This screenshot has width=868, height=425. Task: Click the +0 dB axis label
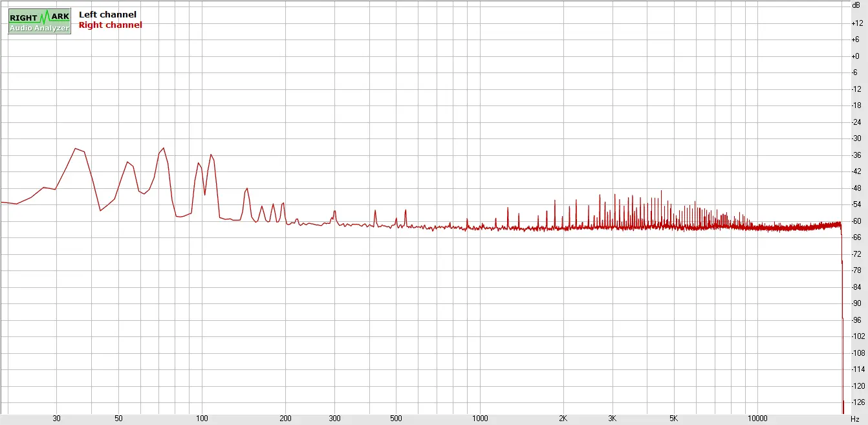click(x=856, y=56)
